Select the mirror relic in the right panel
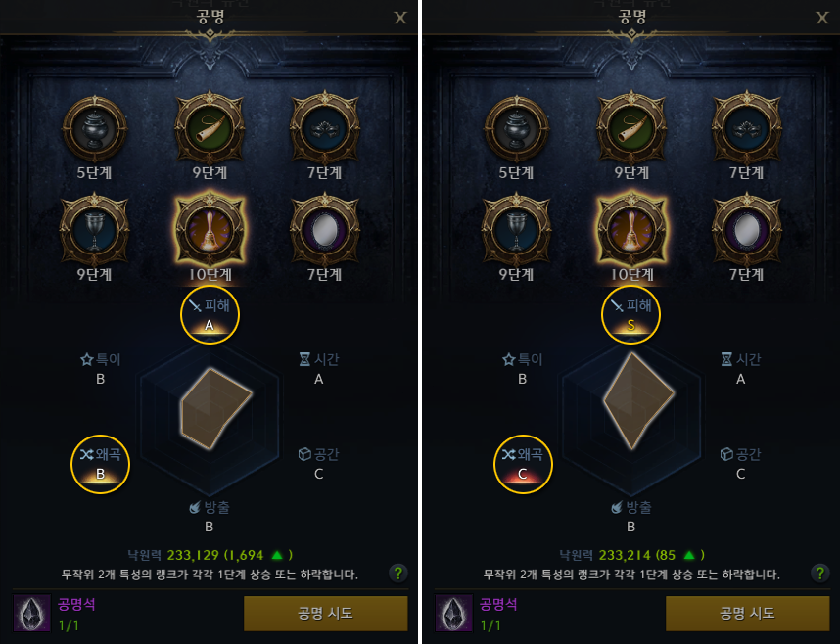840x644 pixels. tap(747, 231)
